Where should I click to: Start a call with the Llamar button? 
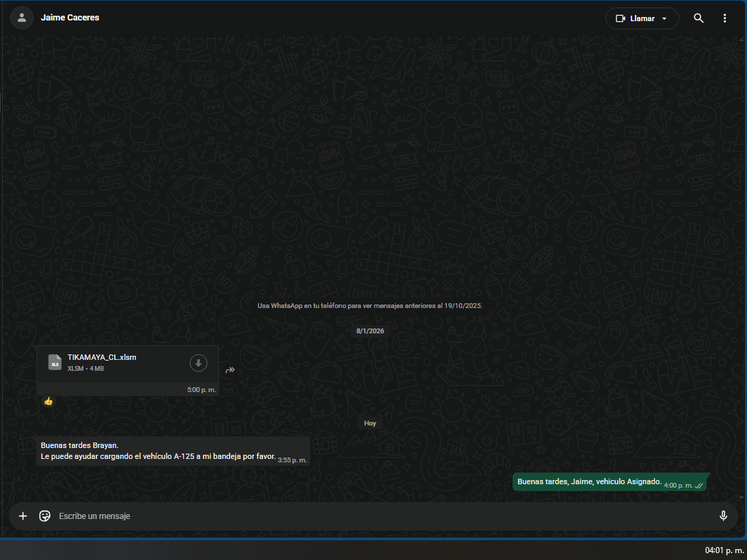tap(634, 18)
